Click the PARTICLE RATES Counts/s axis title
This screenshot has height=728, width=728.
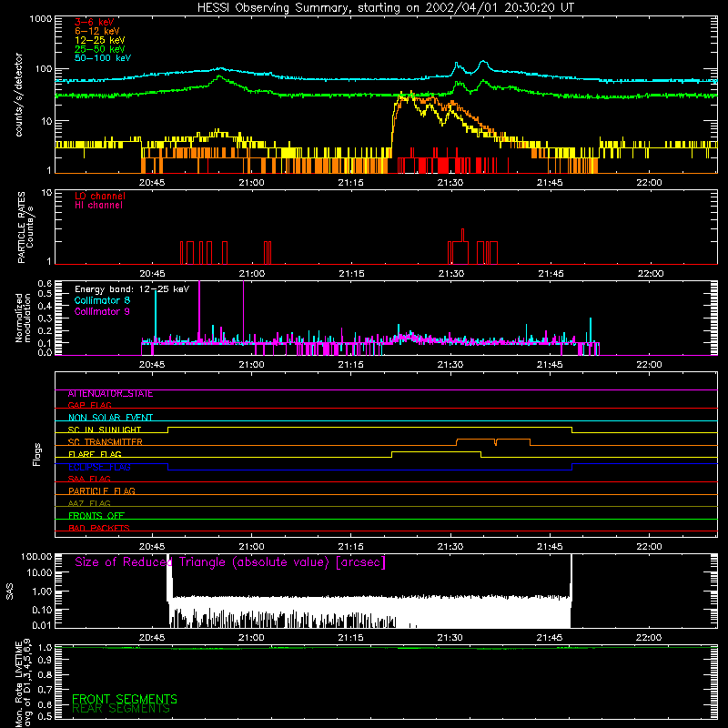(25, 227)
